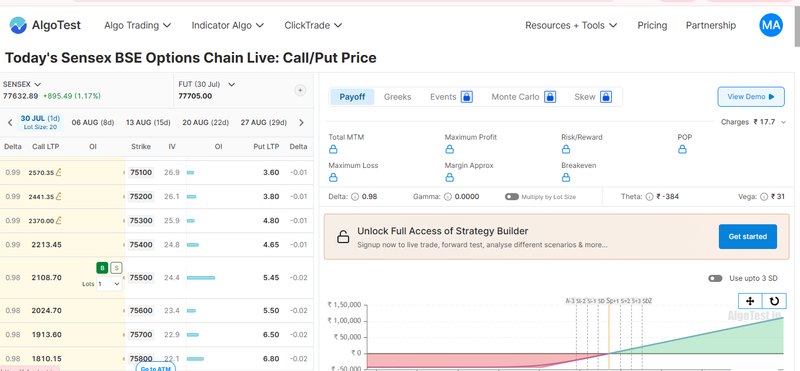
Task: Click the Vega info icon
Action: tap(763, 196)
